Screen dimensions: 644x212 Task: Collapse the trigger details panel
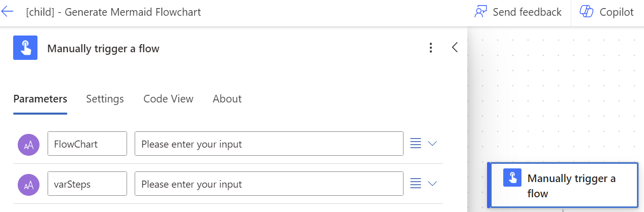[x=455, y=48]
